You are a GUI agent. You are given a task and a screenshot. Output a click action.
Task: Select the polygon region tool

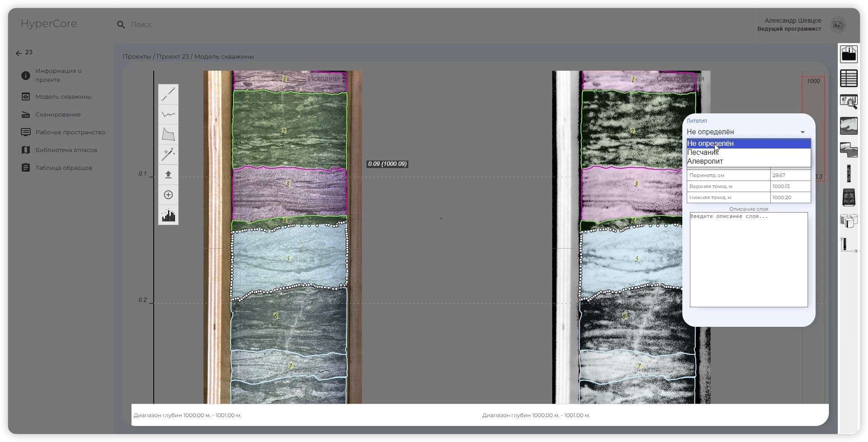click(168, 134)
